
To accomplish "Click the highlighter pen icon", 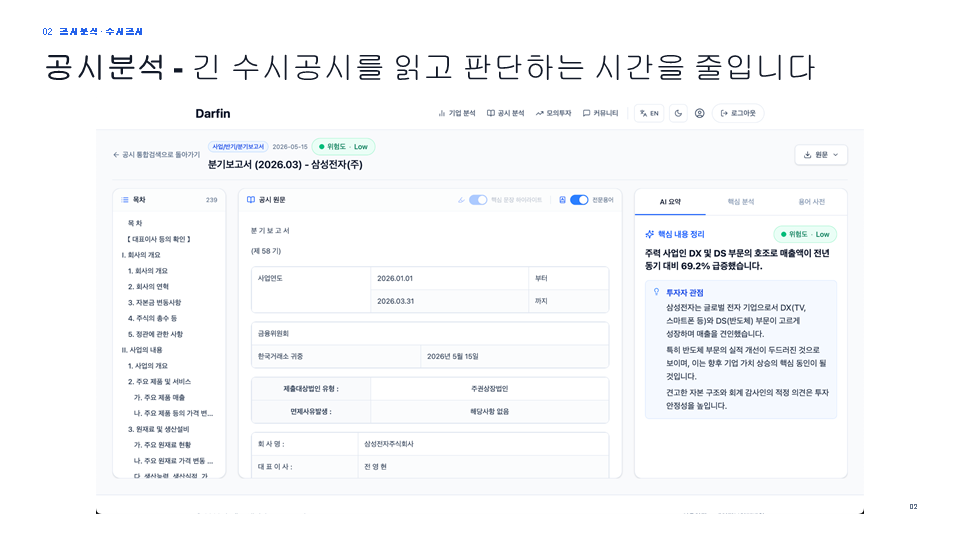I will pyautogui.click(x=462, y=200).
